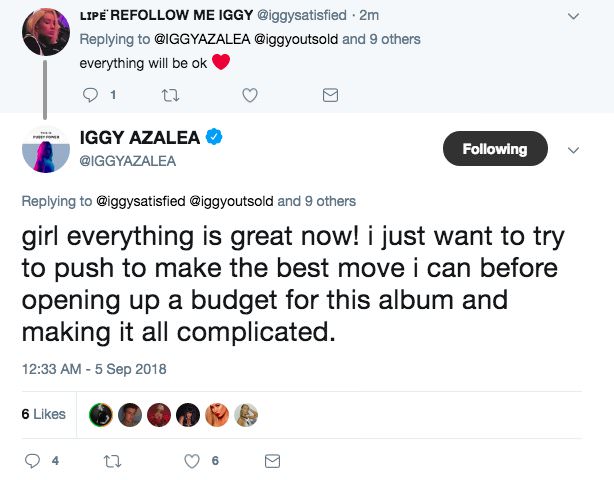Image resolution: width=614 pixels, height=480 pixels.
Task: Open more options chevron on top tweet
Action: (573, 17)
